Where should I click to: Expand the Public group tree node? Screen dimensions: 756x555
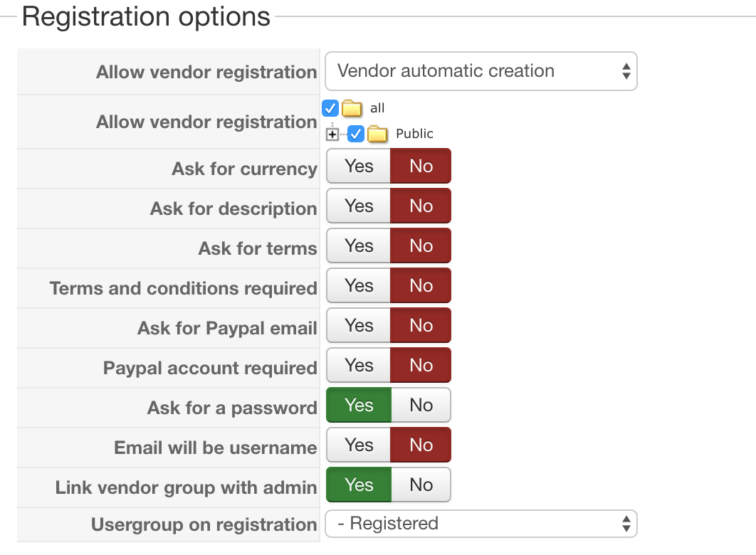pos(332,134)
